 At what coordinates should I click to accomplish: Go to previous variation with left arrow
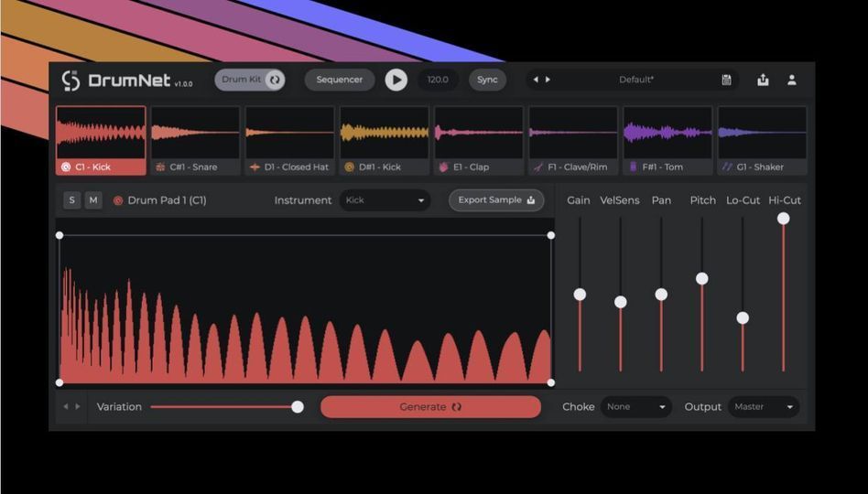[65, 406]
